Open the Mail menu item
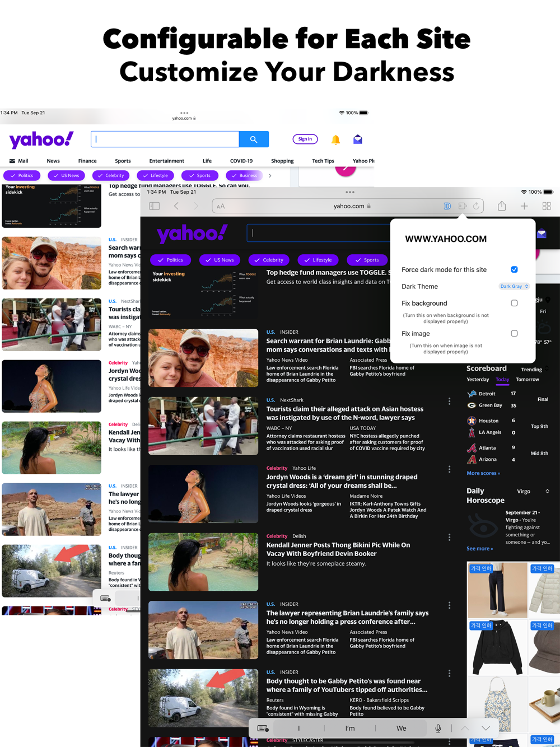This screenshot has height=747, width=560. tap(18, 161)
